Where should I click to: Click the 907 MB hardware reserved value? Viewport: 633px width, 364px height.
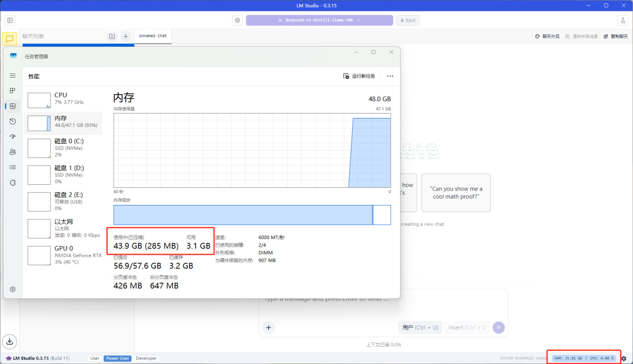267,260
